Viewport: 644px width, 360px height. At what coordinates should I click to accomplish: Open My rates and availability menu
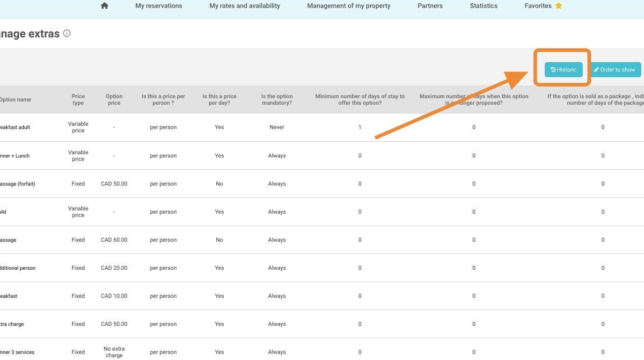(x=245, y=6)
